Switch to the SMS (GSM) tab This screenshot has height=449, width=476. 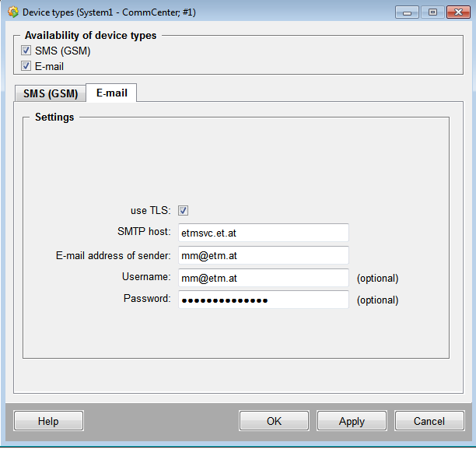[x=51, y=94]
